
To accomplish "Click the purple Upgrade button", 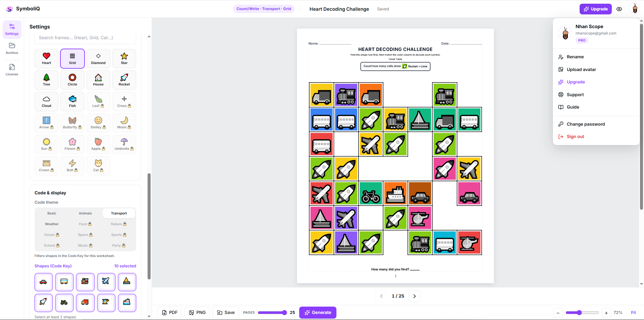I will tap(595, 9).
